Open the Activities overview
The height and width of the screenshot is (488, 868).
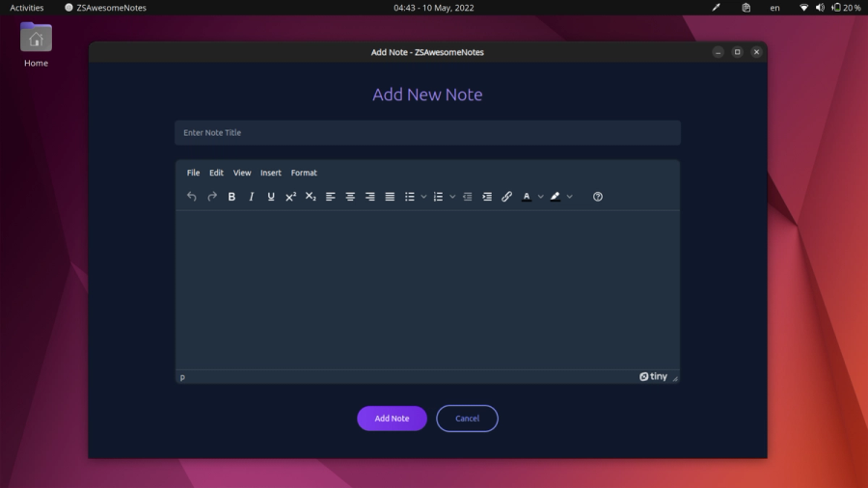(27, 8)
